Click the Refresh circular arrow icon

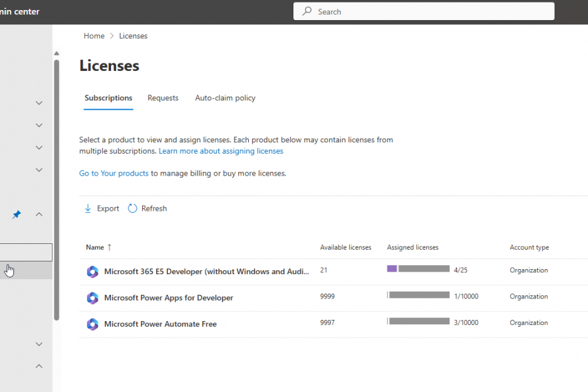pyautogui.click(x=132, y=208)
